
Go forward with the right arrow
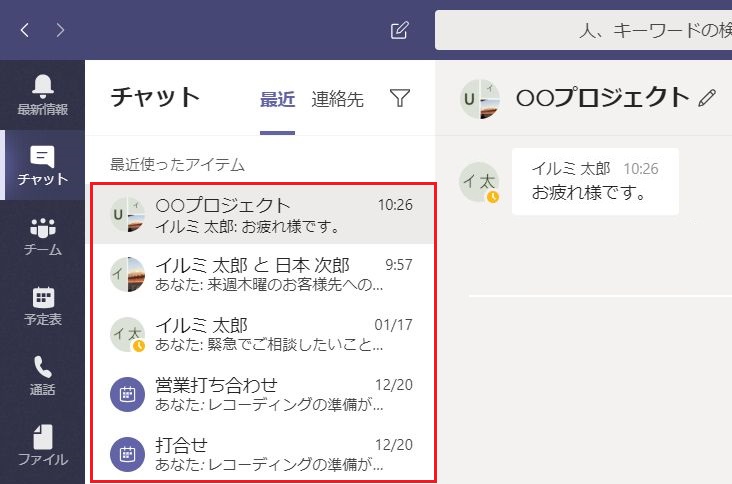pyautogui.click(x=60, y=30)
